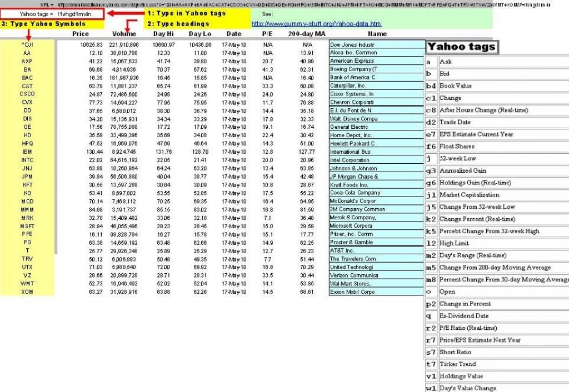Select the Yahoo tags input cell
Viewport: 569px width, 392px height.
[52, 14]
